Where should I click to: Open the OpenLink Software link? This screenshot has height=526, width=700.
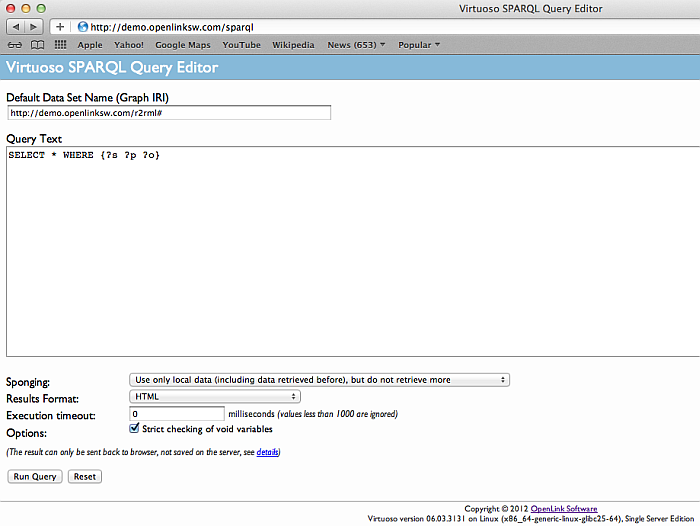pyautogui.click(x=564, y=509)
